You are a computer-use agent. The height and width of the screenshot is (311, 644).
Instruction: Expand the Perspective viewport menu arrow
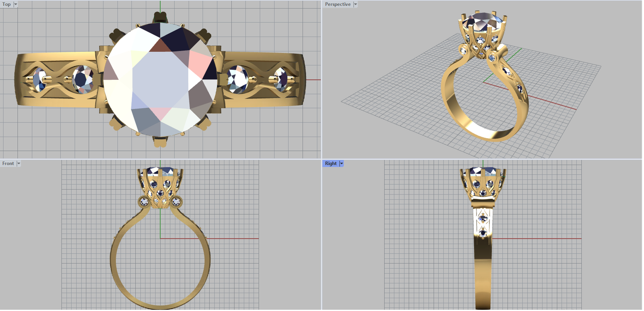pyautogui.click(x=355, y=4)
